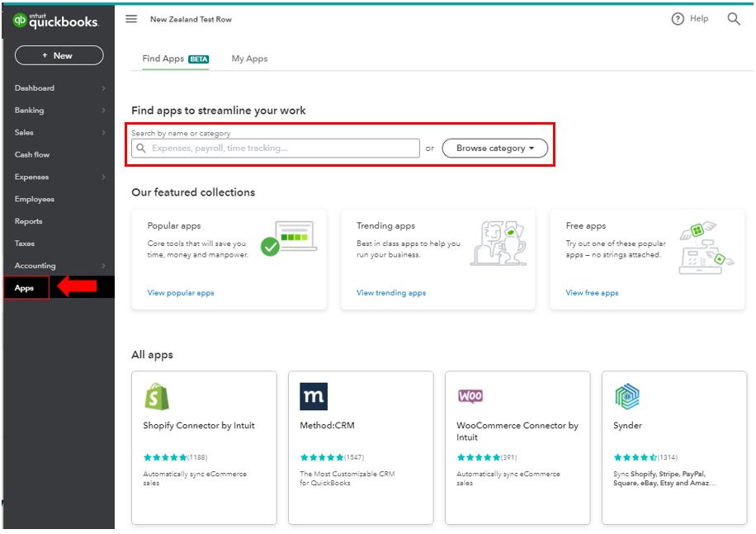Image resolution: width=756 pixels, height=534 pixels.
Task: Expand the Banking sidebar chevron
Action: click(104, 111)
